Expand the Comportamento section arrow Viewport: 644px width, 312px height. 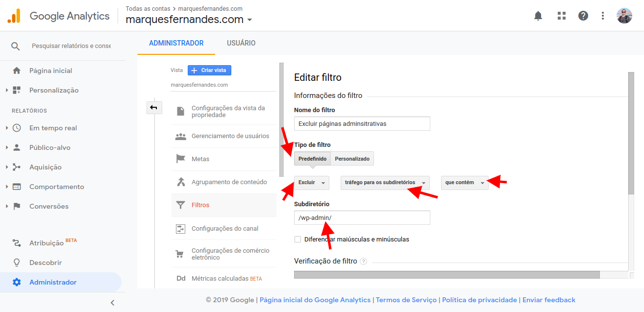[x=6, y=187]
